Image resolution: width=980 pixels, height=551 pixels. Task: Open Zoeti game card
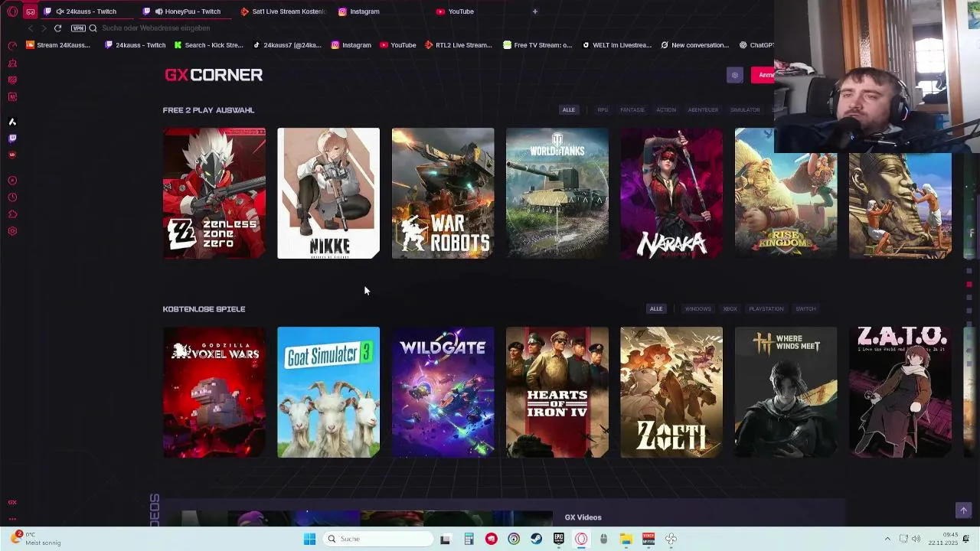(671, 393)
